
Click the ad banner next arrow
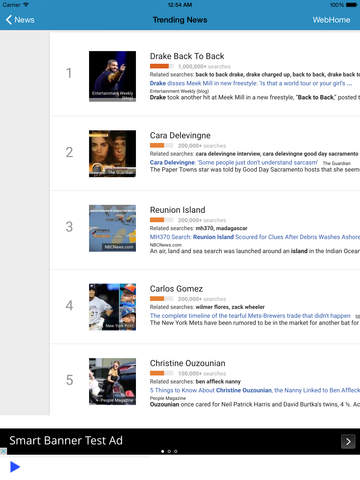pyautogui.click(x=348, y=442)
